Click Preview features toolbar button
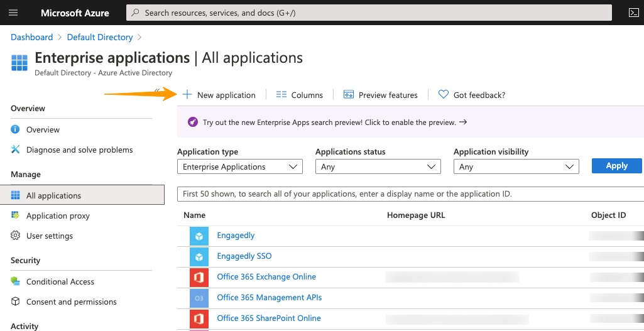Screen dimensions: 644x331 click(380, 95)
